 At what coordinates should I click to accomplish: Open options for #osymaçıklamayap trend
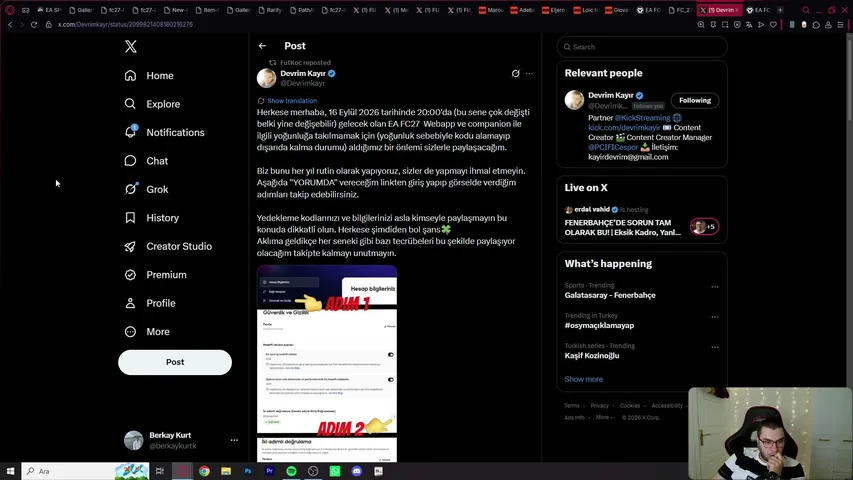[715, 317]
